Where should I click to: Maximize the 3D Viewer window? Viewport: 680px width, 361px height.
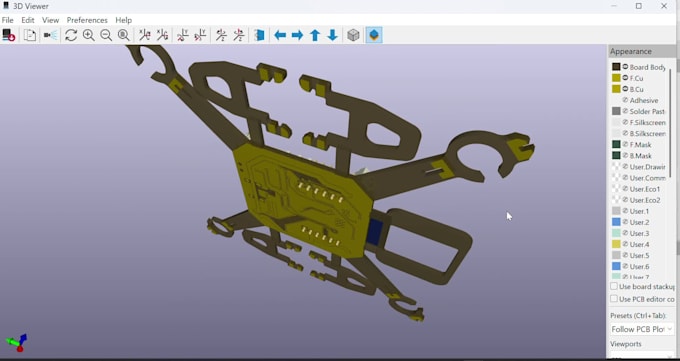(639, 6)
